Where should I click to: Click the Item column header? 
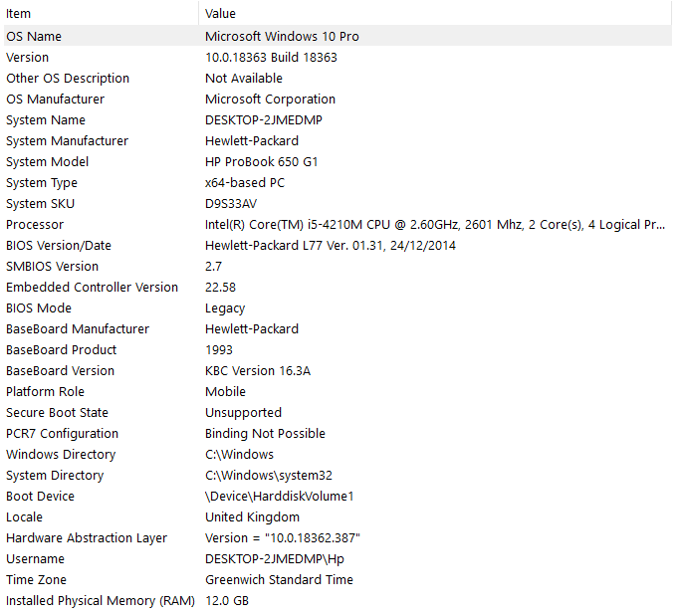[x=19, y=13]
